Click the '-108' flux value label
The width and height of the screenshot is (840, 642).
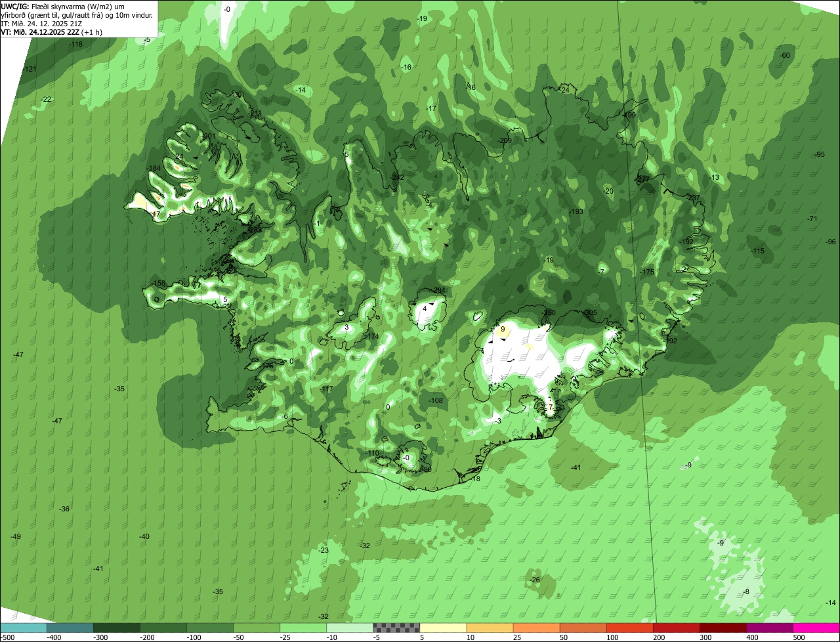point(436,400)
